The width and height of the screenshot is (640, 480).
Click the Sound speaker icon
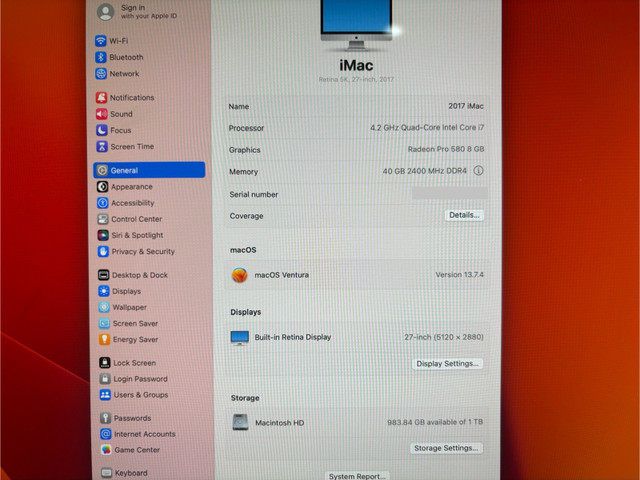pos(102,114)
